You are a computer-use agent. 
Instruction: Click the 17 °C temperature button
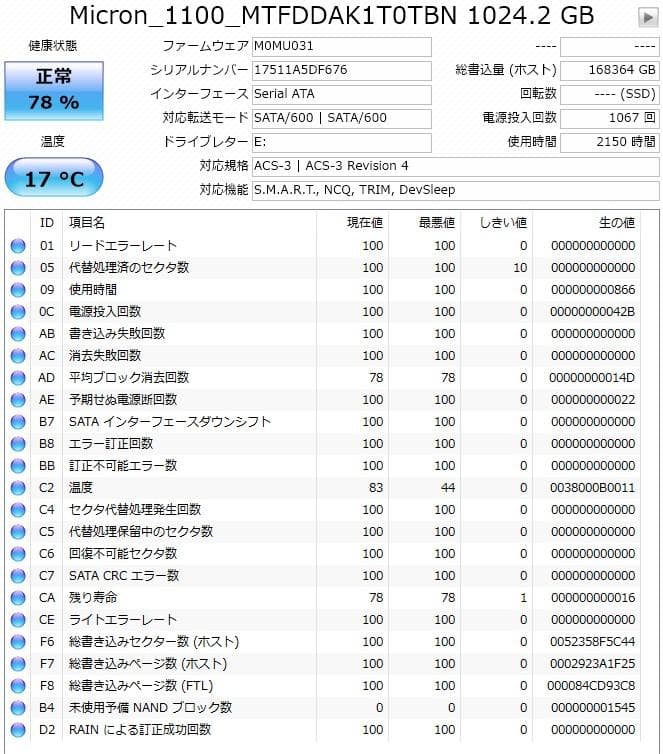54,177
